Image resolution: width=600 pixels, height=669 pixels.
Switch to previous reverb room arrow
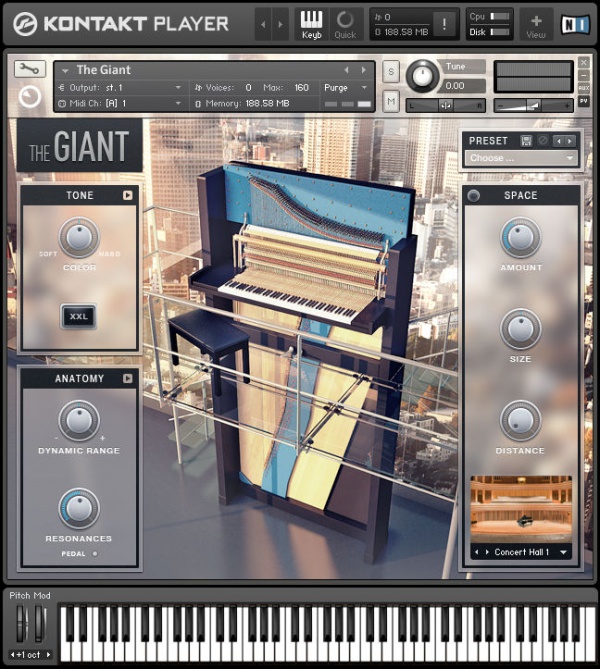click(477, 552)
